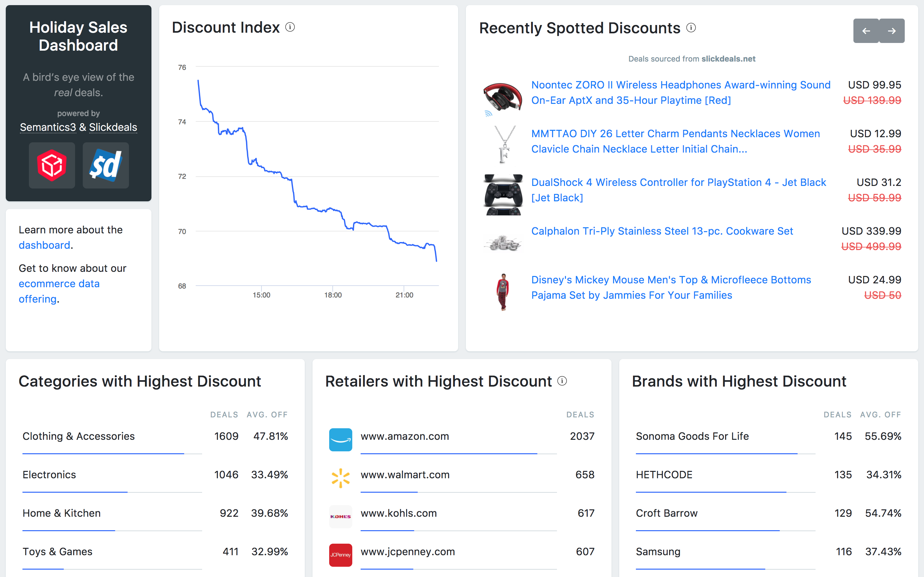
Task: Open the Calphalon cookware set deal
Action: click(662, 231)
